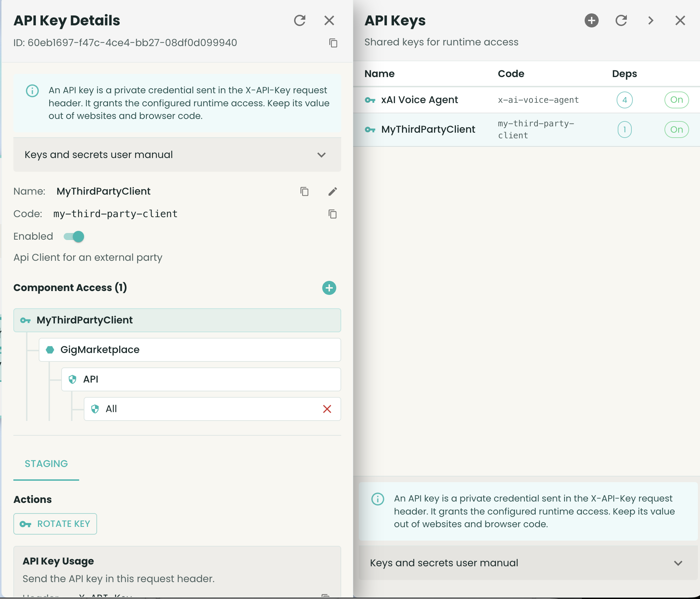Toggle the On badge for MyThirdPartyClient
700x599 pixels.
pyautogui.click(x=676, y=130)
